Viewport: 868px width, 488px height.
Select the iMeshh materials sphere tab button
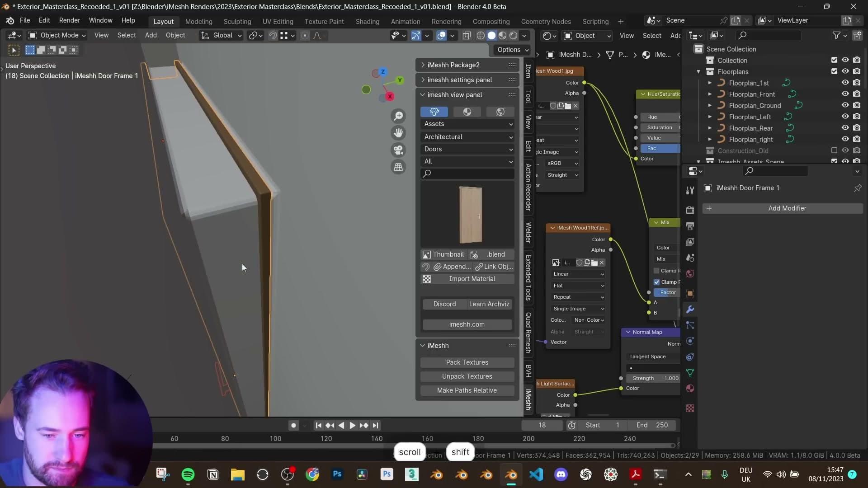tap(467, 112)
